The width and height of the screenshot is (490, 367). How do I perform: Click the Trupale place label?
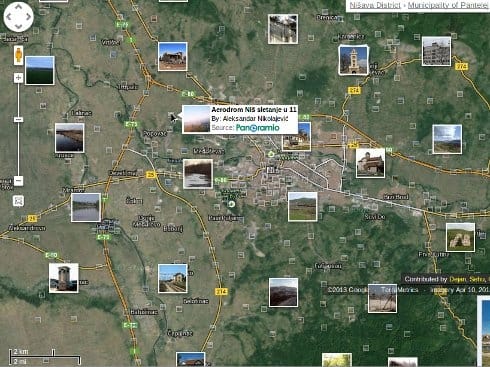click(x=128, y=87)
